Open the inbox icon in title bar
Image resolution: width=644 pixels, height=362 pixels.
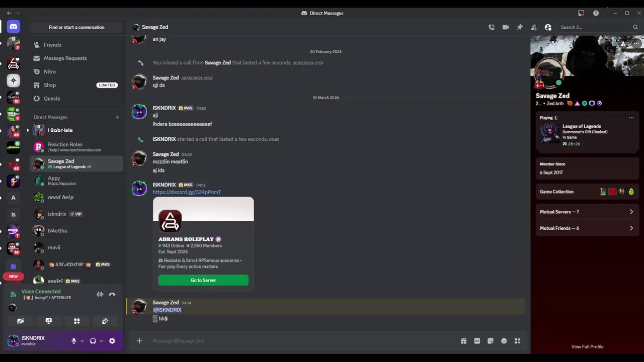point(581,13)
